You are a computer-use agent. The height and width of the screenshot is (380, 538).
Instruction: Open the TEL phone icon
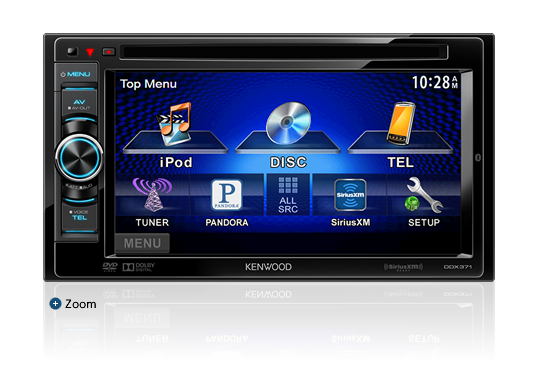pos(401,123)
